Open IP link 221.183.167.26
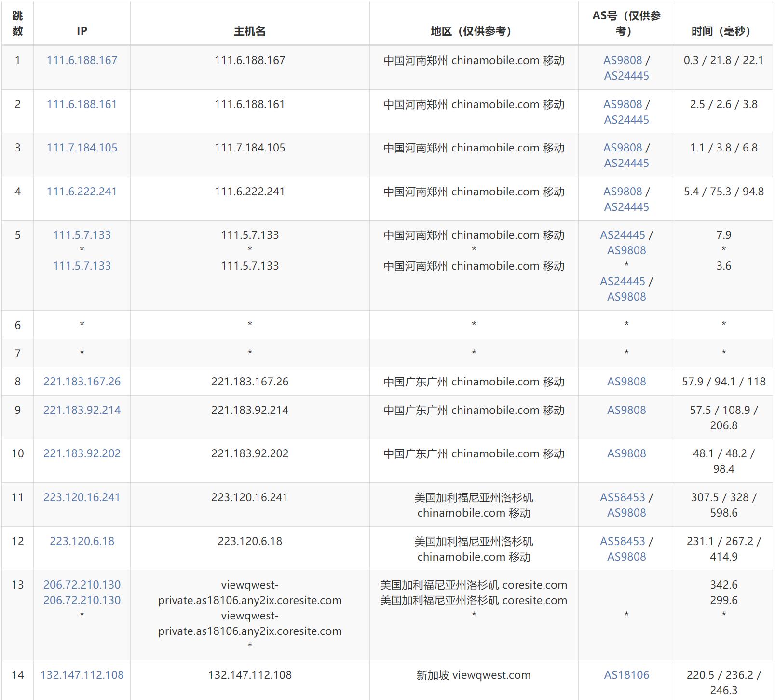Viewport: 775px width, 700px height. click(x=82, y=382)
